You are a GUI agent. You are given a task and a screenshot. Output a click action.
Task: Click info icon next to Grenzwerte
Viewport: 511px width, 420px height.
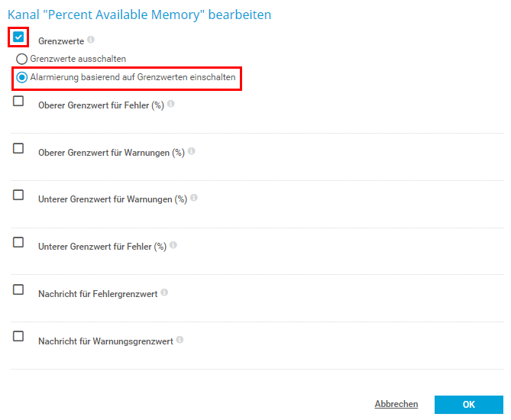91,40
